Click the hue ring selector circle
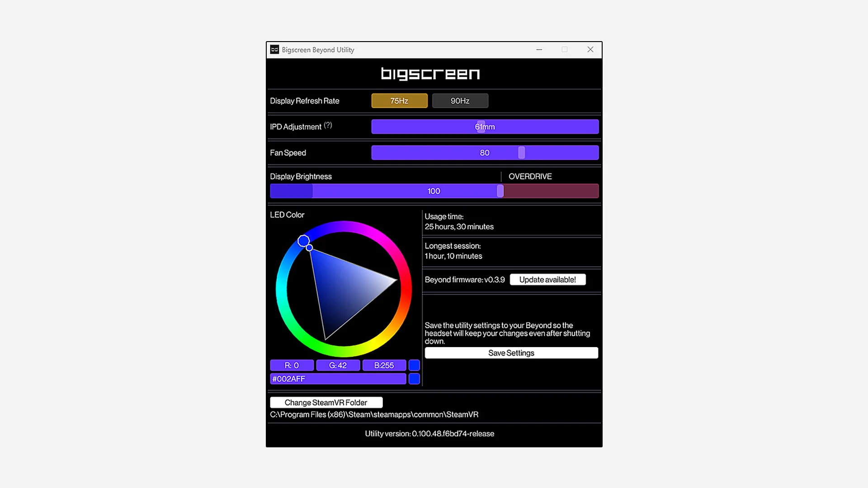 point(304,241)
